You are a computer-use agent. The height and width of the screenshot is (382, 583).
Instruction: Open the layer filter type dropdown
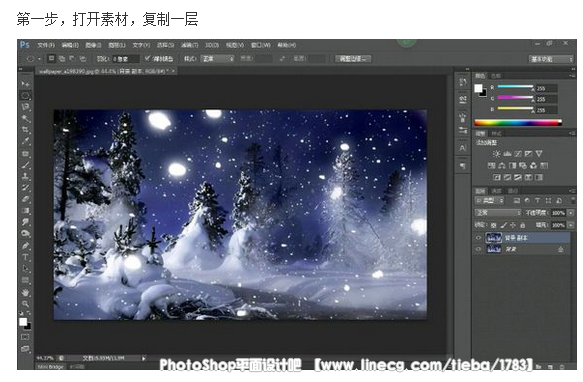pyautogui.click(x=489, y=201)
